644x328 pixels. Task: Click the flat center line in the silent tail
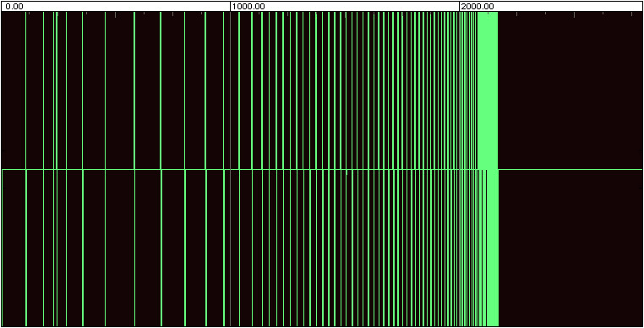pos(570,169)
